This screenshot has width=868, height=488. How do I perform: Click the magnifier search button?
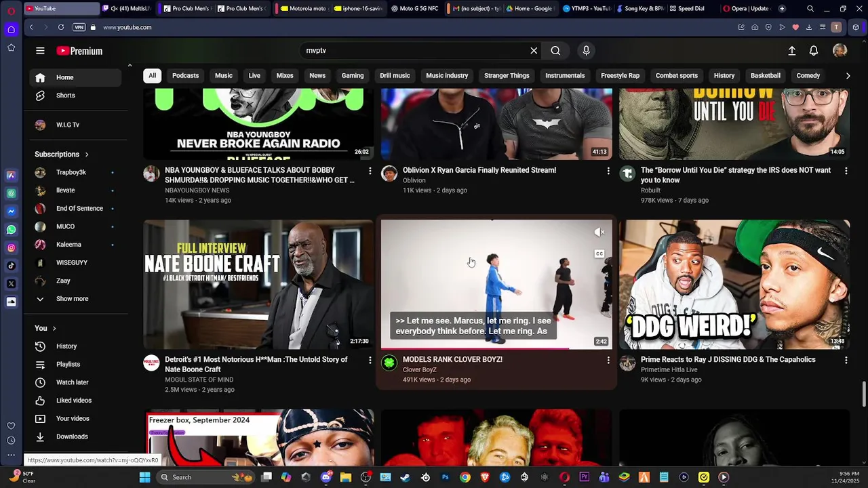click(555, 51)
